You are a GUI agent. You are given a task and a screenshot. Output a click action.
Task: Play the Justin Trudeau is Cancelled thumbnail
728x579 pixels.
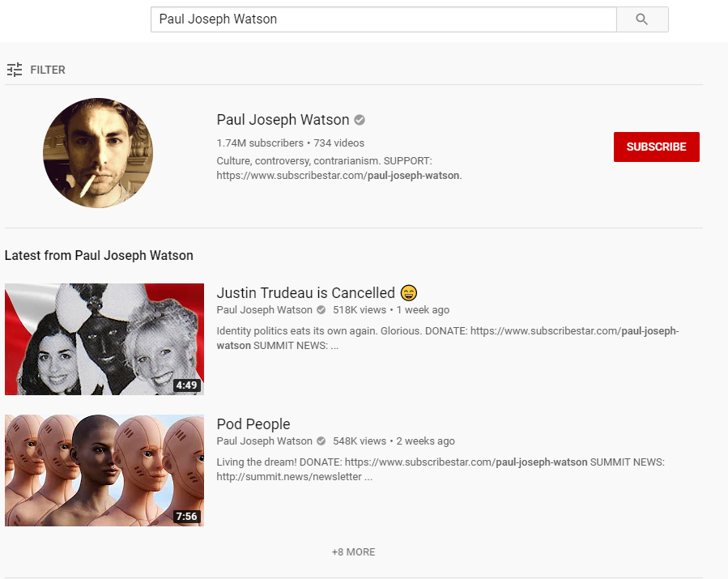pos(104,339)
